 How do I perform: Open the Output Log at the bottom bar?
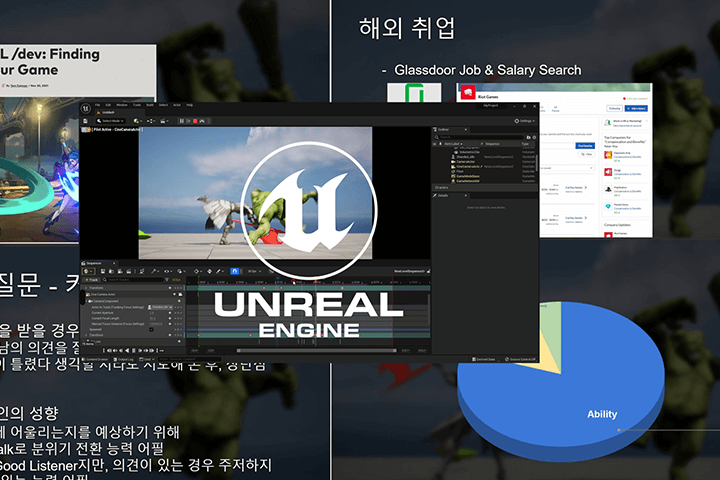124,359
